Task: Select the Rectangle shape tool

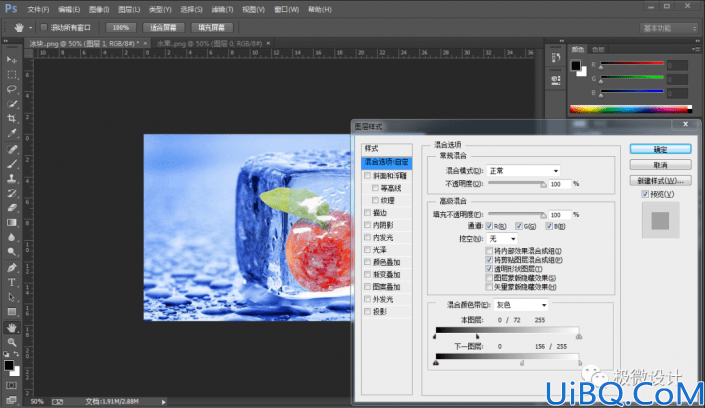Action: coord(12,312)
